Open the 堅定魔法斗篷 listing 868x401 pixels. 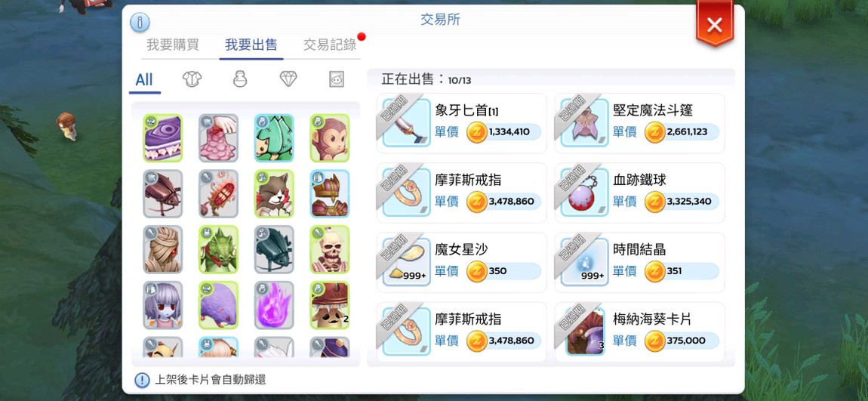(x=640, y=124)
